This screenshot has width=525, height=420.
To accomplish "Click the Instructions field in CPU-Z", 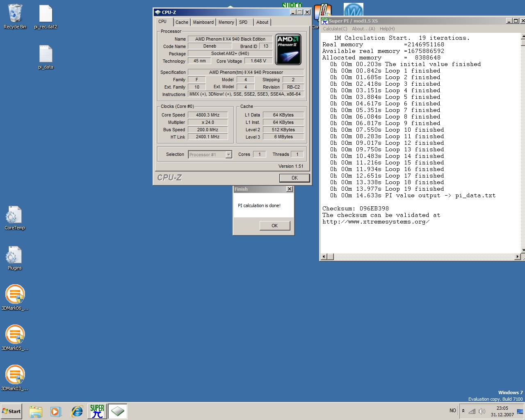I will pos(246,94).
